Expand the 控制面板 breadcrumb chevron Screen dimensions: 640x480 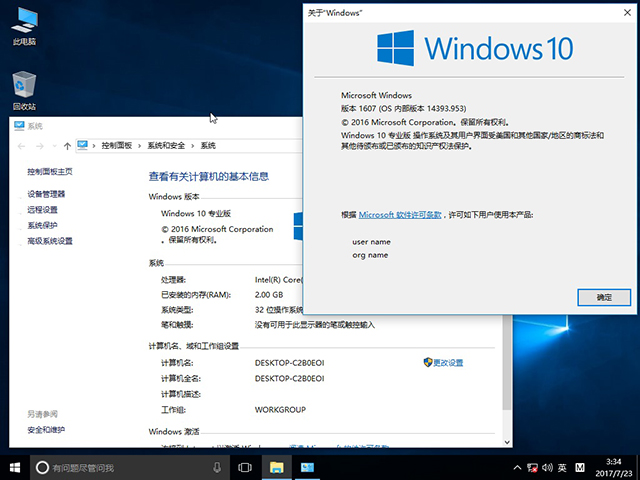click(x=140, y=146)
